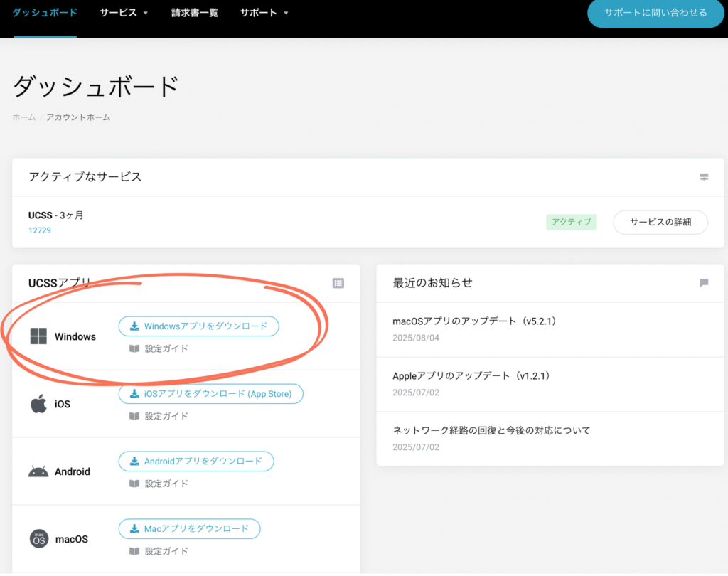Open 設定ガイド for iOS

click(x=166, y=416)
